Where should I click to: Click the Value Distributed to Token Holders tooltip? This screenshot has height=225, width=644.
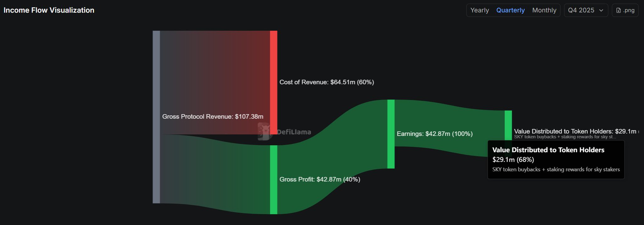[556, 160]
